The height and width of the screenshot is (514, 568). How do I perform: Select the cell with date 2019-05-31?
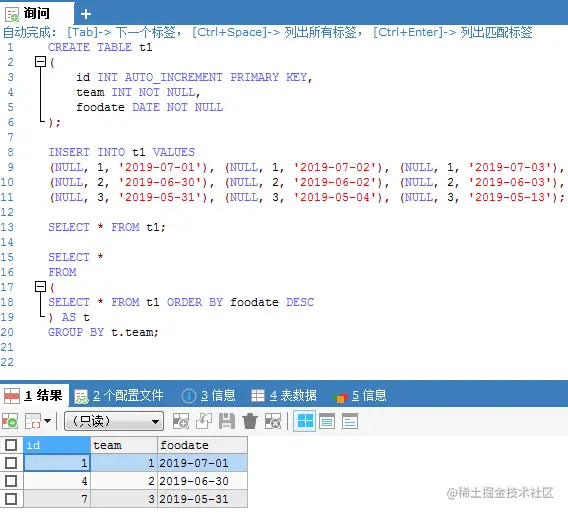click(202, 499)
